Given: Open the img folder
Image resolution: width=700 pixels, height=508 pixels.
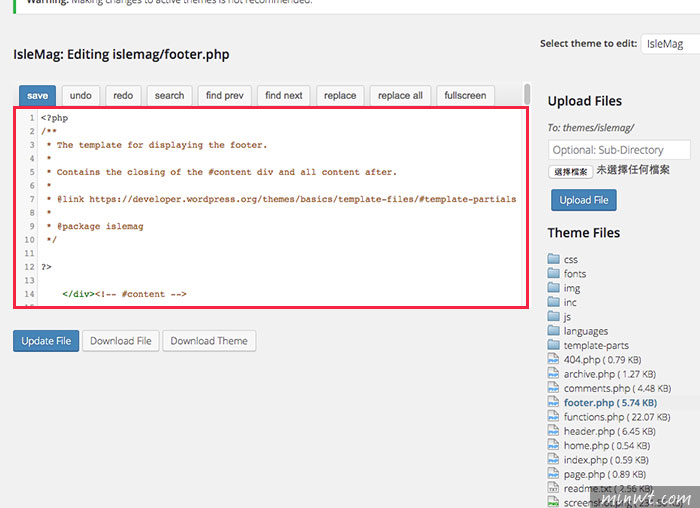Looking at the screenshot, I should [572, 288].
